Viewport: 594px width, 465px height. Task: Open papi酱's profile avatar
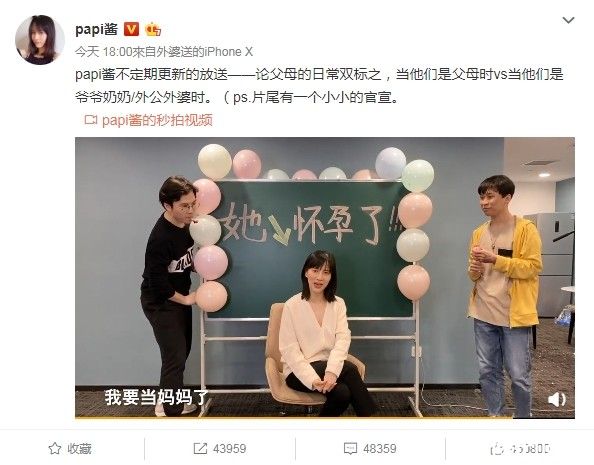click(40, 40)
